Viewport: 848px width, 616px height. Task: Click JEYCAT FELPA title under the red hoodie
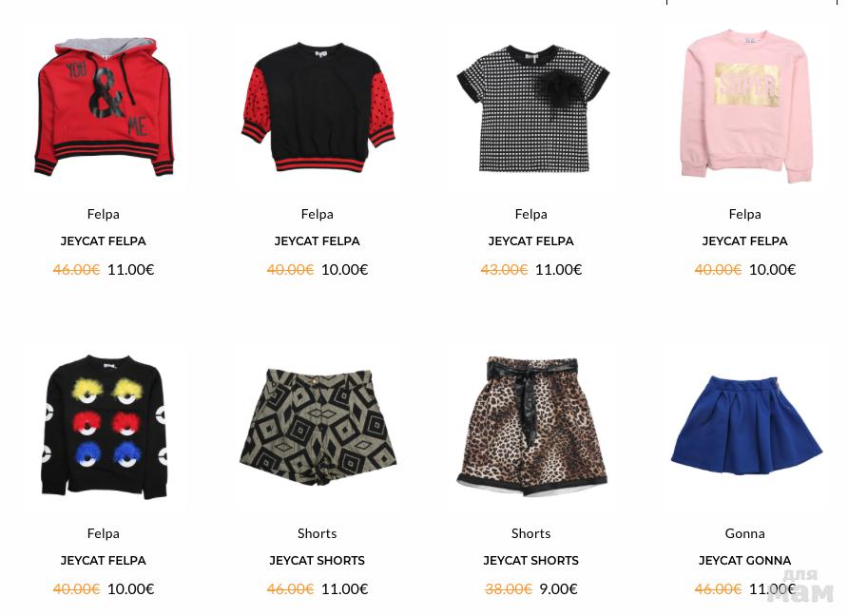tap(104, 241)
